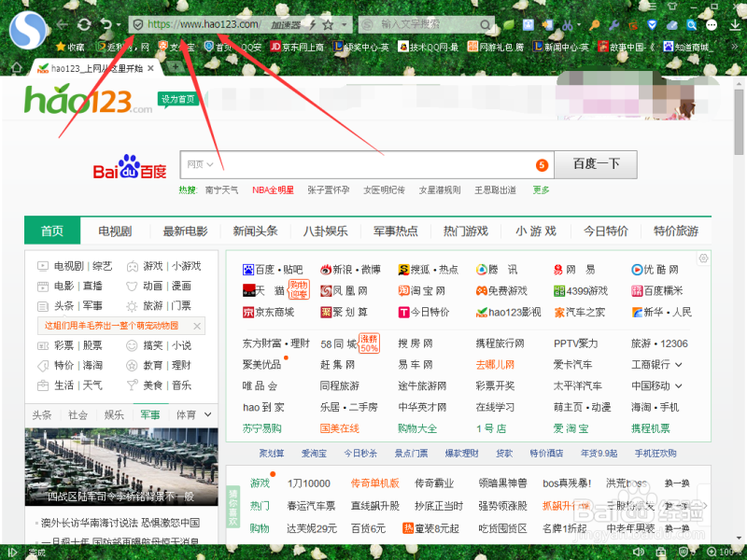Click the white three-dots more icon
The width and height of the screenshot is (747, 560).
(x=712, y=25)
